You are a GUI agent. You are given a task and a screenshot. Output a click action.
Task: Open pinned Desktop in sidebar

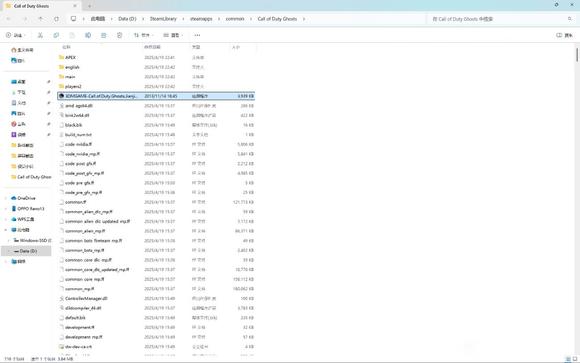tap(18, 82)
